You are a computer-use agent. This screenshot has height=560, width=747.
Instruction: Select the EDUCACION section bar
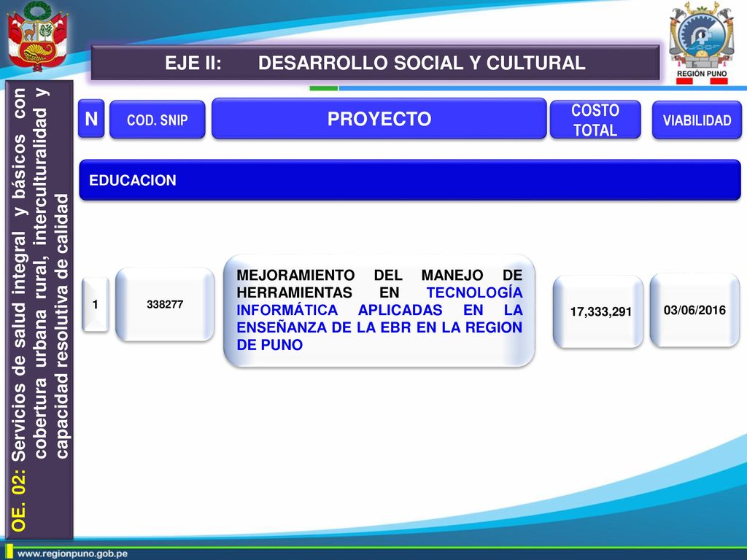410,180
